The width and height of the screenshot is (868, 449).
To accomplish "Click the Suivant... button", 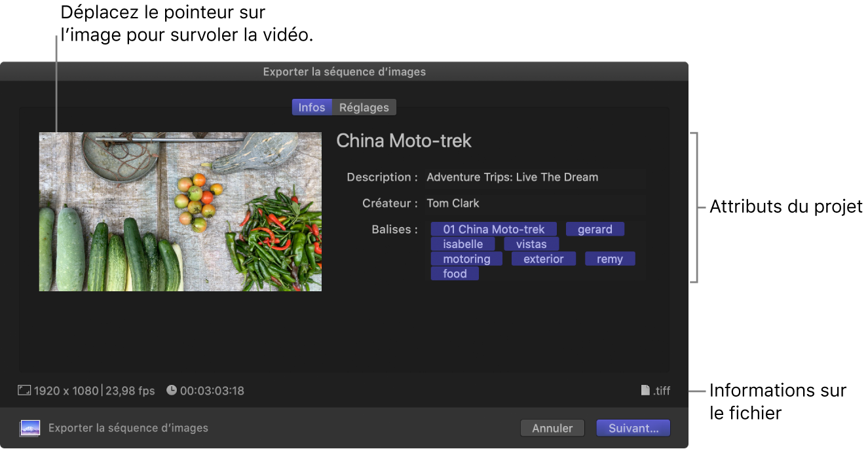I will (633, 427).
